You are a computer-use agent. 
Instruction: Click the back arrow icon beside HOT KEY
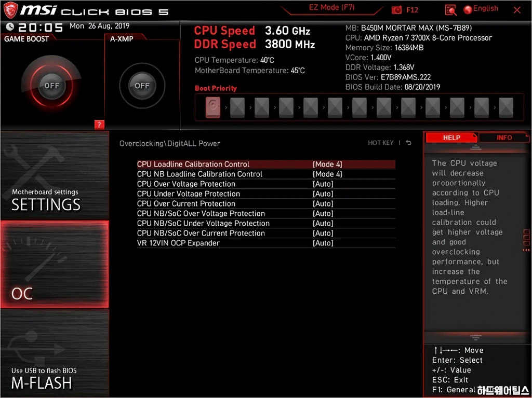point(408,143)
